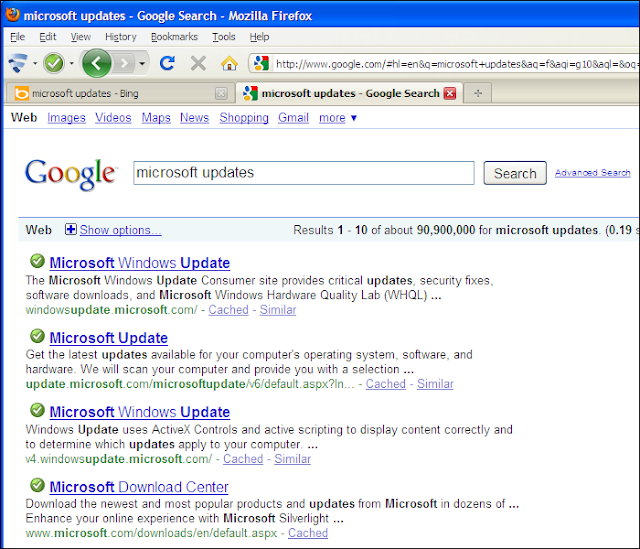Click the Search button

[x=515, y=173]
